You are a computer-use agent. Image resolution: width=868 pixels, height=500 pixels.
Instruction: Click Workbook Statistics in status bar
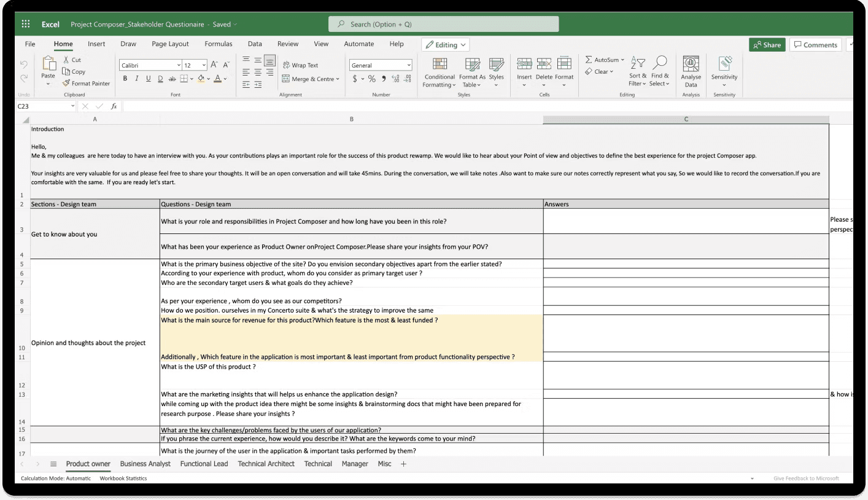pos(123,478)
